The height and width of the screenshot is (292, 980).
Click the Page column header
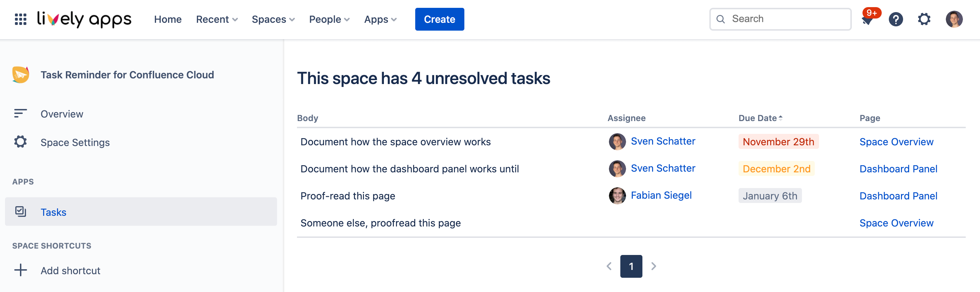(870, 118)
